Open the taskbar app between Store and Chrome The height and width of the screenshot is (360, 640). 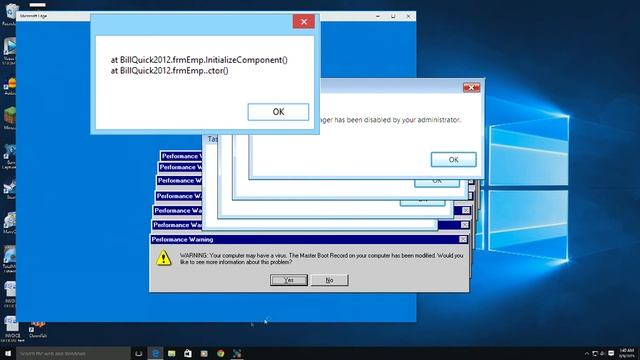point(204,353)
